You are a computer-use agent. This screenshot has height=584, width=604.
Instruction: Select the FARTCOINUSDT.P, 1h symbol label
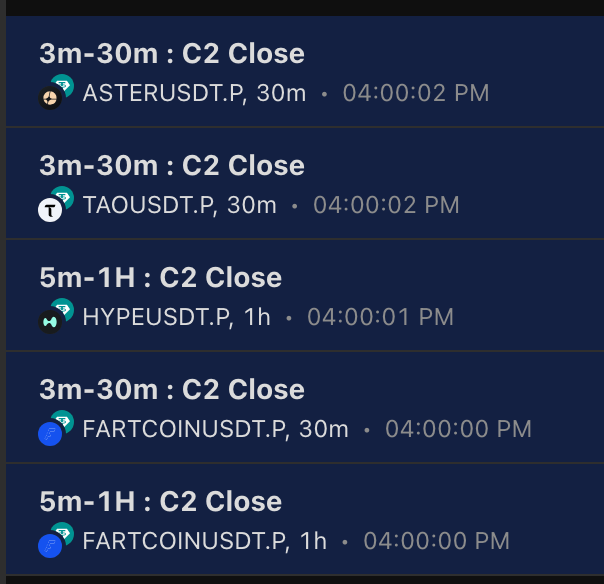tap(204, 542)
